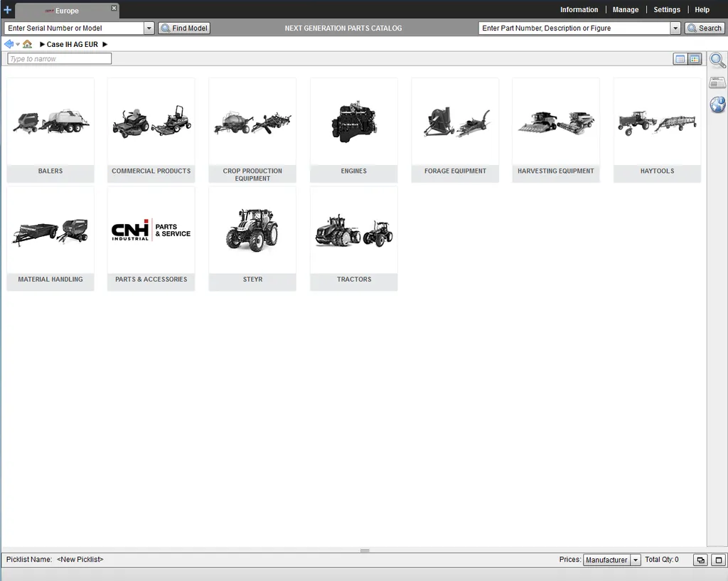Expand the arrow before Case IH AG EUR
This screenshot has width=728, height=581.
[42, 45]
